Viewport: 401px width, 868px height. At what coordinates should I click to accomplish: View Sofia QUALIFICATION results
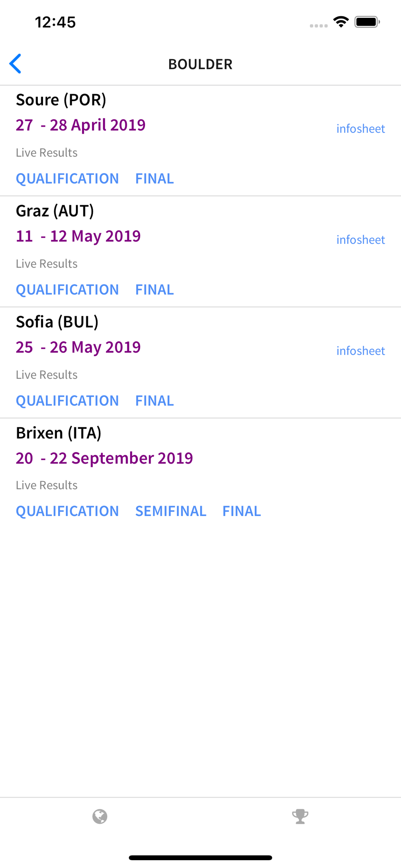[67, 401]
